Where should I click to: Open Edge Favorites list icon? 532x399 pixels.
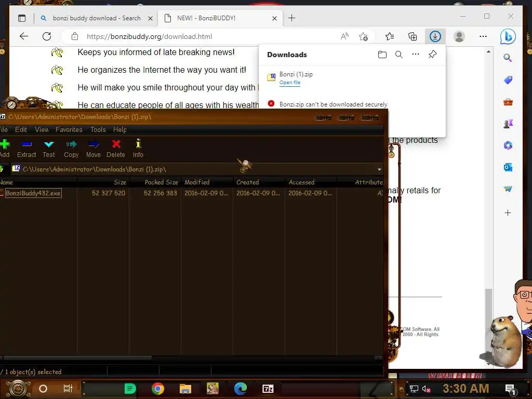pos(390,36)
